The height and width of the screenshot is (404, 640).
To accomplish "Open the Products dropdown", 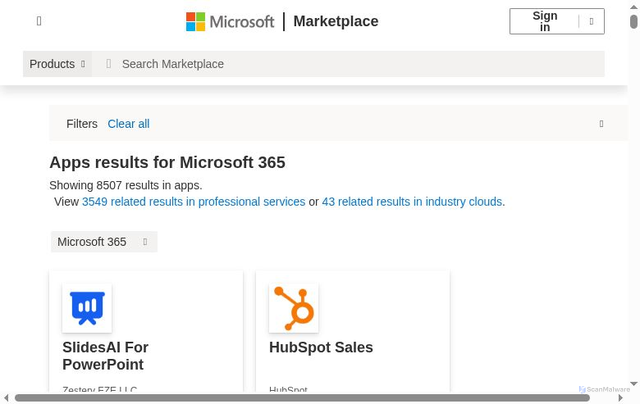I will 57,64.
